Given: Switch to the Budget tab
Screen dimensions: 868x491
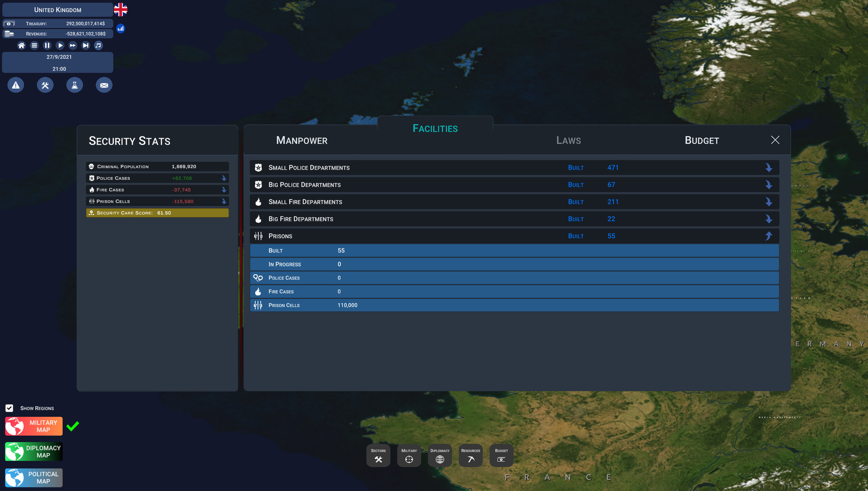Looking at the screenshot, I should pyautogui.click(x=701, y=140).
